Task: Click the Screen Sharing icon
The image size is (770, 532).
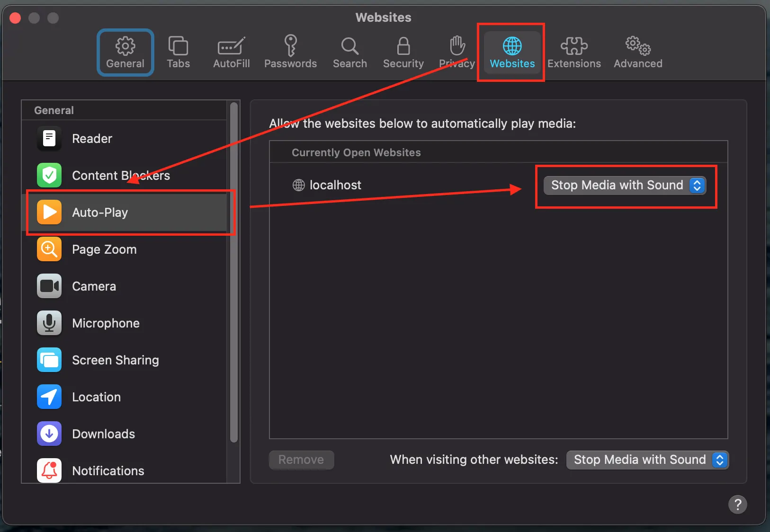Action: click(49, 360)
